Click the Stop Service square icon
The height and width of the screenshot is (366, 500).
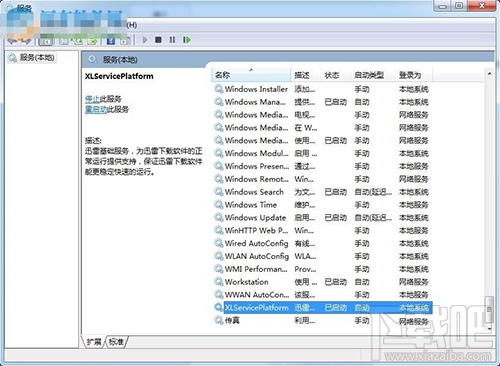(x=158, y=40)
